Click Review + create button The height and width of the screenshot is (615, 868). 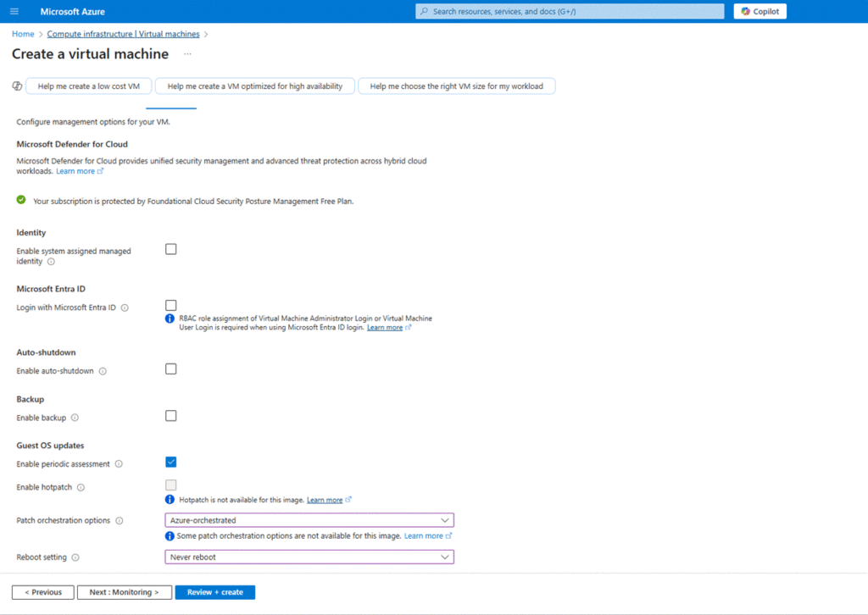(x=214, y=592)
